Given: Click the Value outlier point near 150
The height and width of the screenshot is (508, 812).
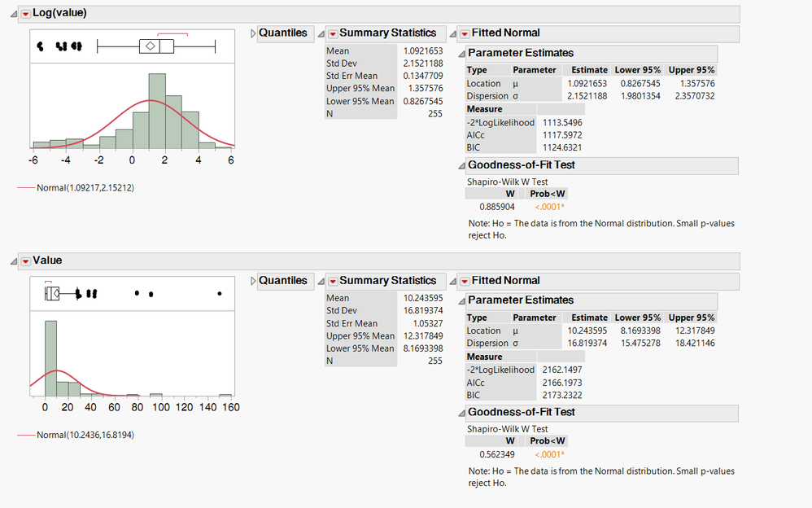Looking at the screenshot, I should [220, 293].
